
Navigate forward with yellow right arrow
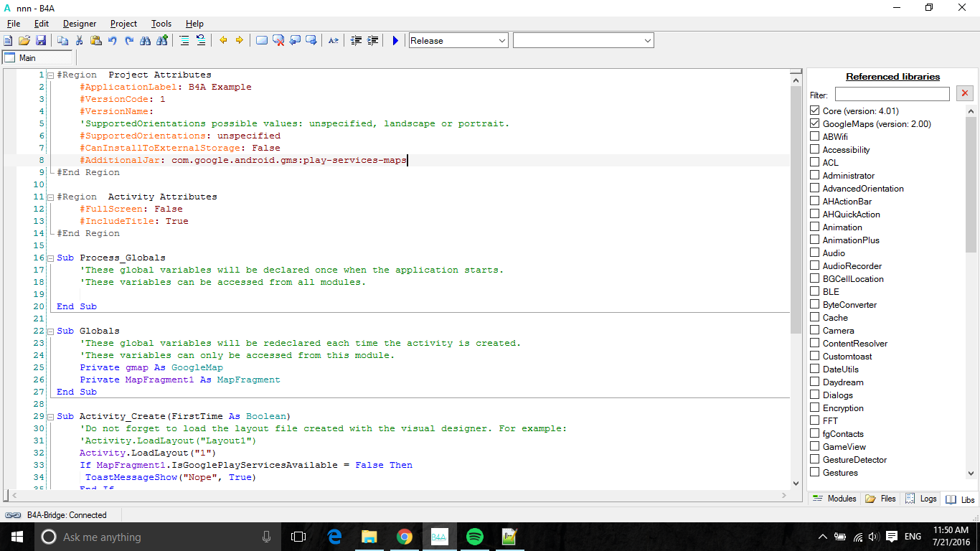(x=240, y=41)
